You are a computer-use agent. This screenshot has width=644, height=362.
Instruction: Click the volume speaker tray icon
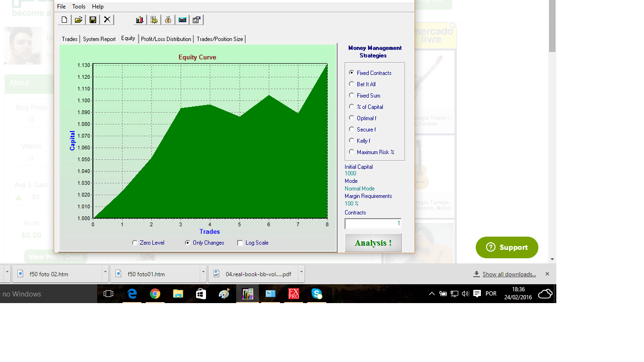(x=465, y=294)
